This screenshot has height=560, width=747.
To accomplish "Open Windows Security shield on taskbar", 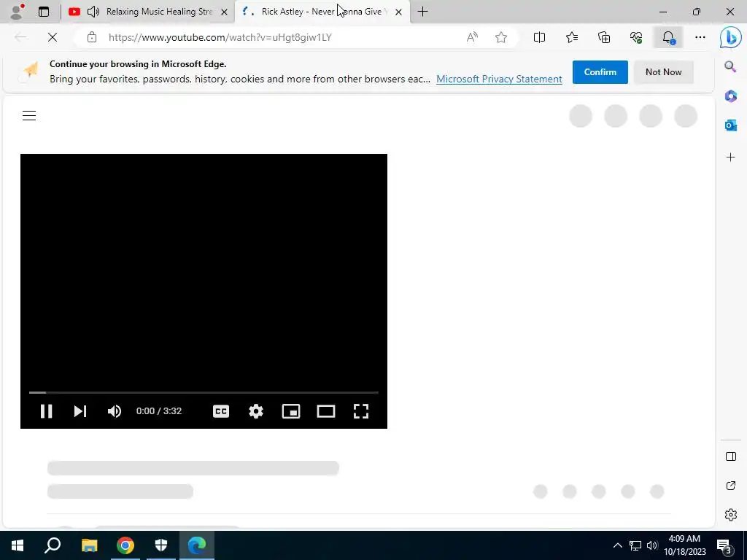I will click(x=161, y=545).
